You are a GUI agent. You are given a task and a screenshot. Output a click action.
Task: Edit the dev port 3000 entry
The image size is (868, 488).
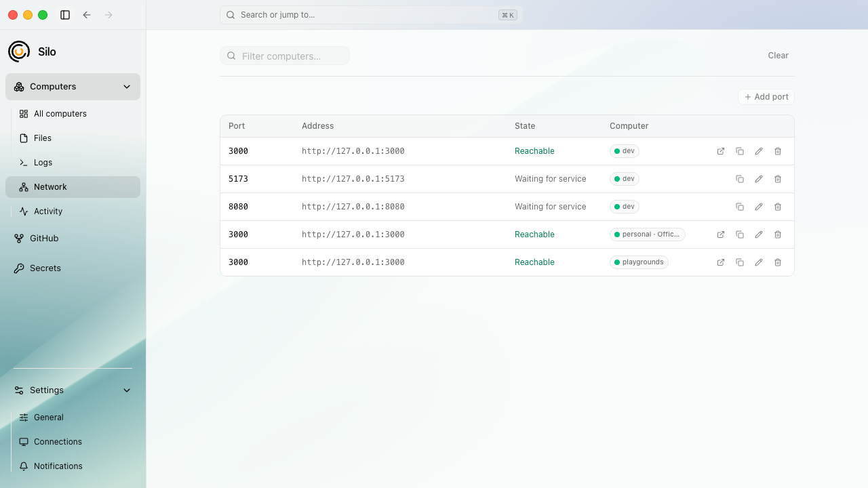(759, 151)
